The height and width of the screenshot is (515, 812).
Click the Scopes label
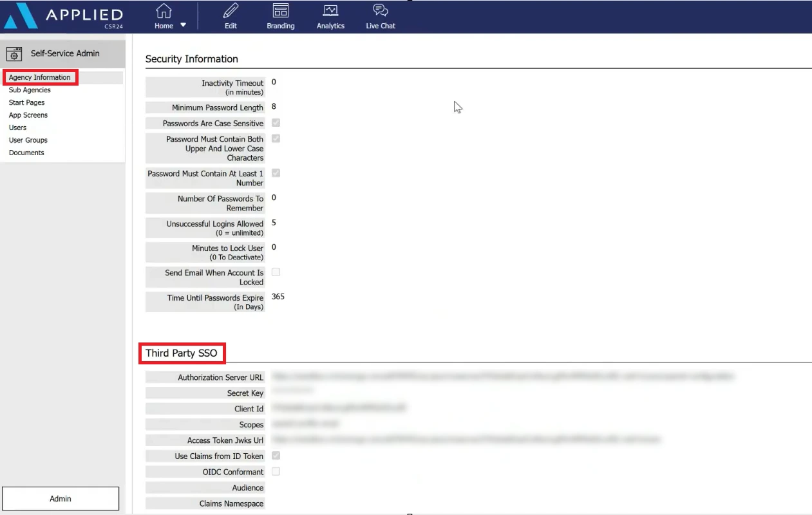251,425
